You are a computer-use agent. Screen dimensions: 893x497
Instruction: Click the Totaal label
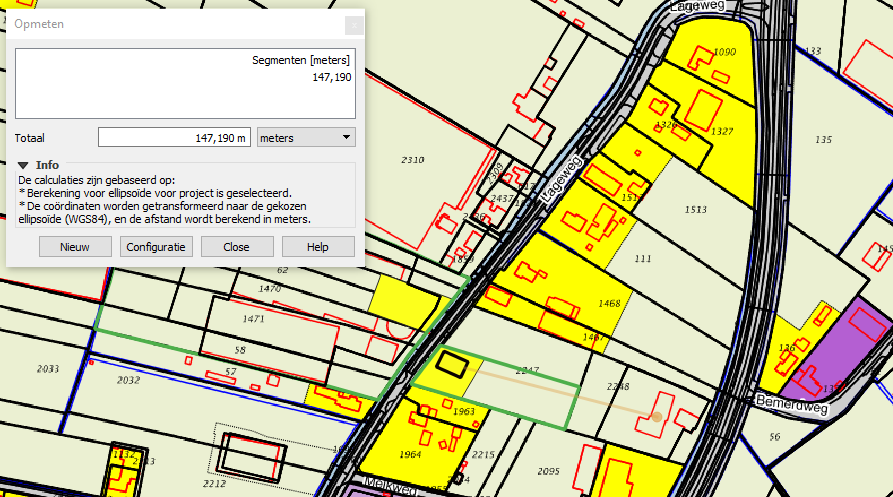(30, 138)
